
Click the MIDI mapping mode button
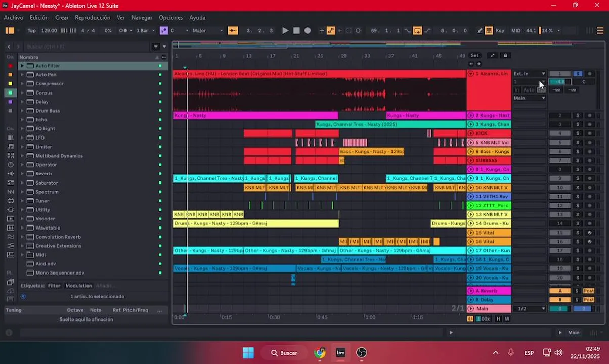click(x=516, y=31)
